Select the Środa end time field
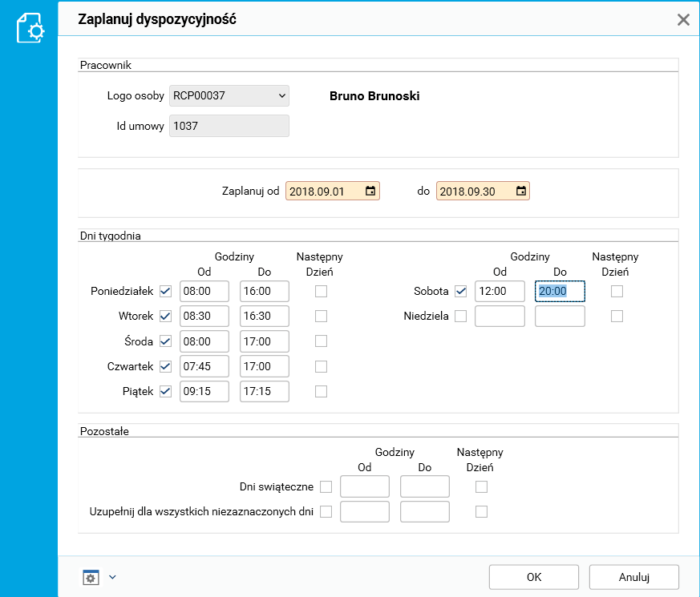 coord(264,341)
